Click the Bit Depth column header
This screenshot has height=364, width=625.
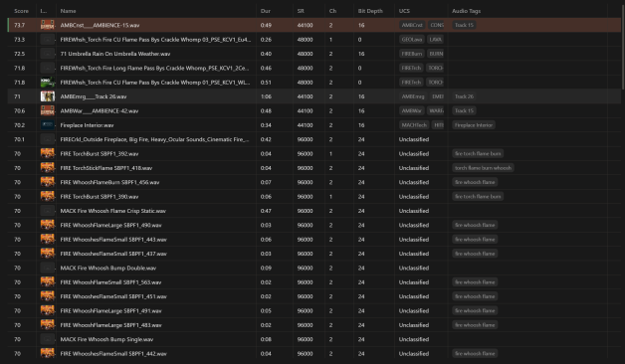(370, 11)
